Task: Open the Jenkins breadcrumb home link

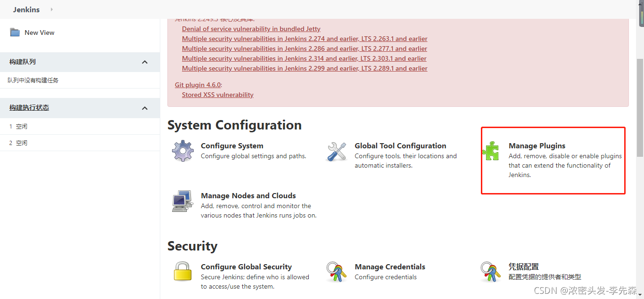Action: point(26,9)
